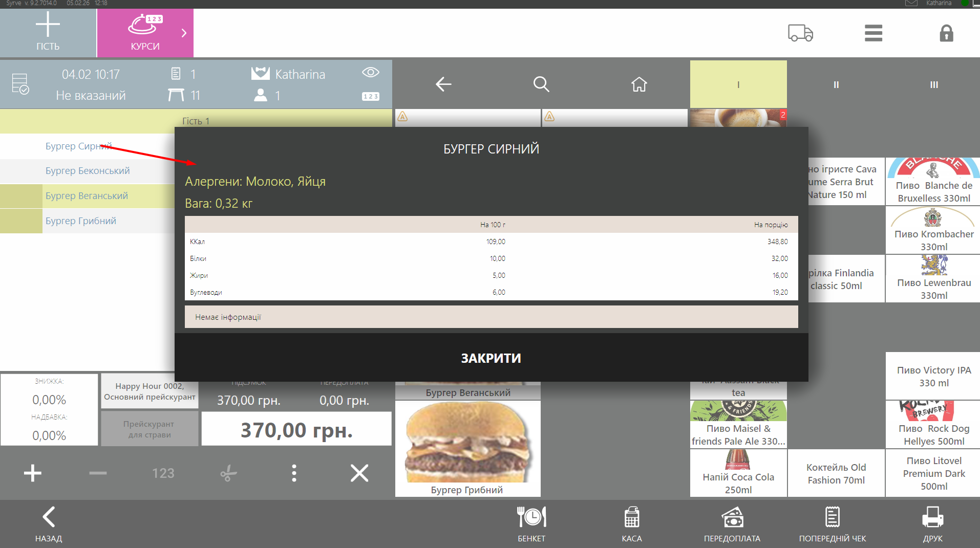Expand the КУРСИ chevron arrow
Viewport: 980px width, 548px height.
point(184,33)
